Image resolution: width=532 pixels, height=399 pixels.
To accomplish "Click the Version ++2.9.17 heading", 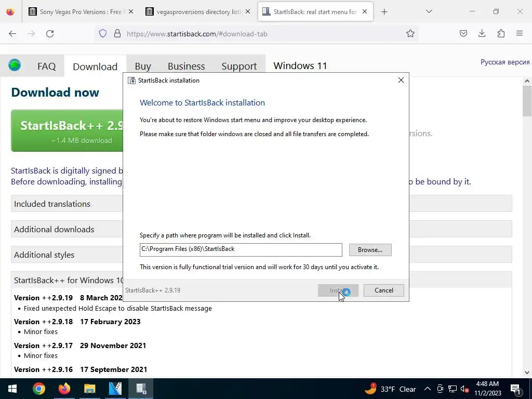I will 44,345.
